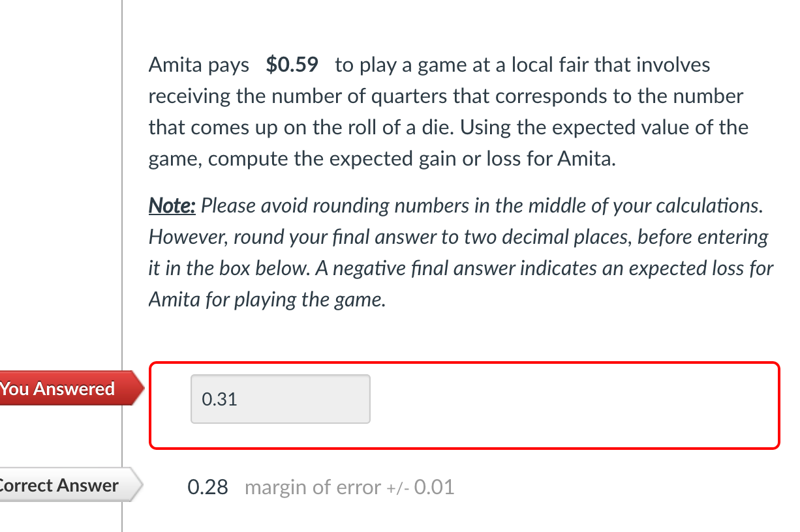Click the bold $0.59 value in question text
Viewport: 800px width, 532px height.
click(x=292, y=65)
